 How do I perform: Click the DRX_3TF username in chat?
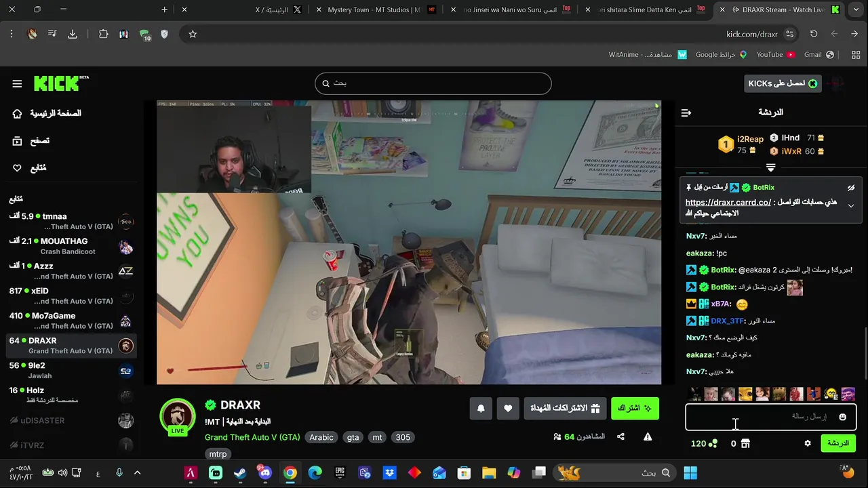point(728,321)
